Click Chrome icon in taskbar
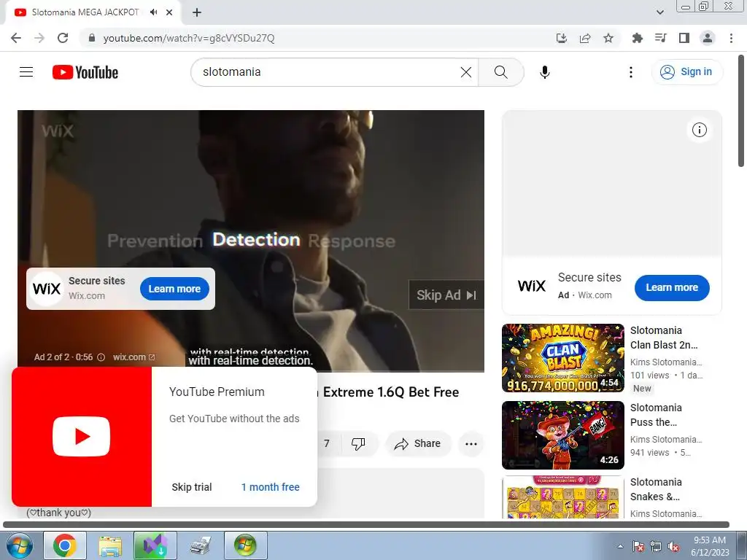This screenshot has height=560, width=747. click(65, 545)
